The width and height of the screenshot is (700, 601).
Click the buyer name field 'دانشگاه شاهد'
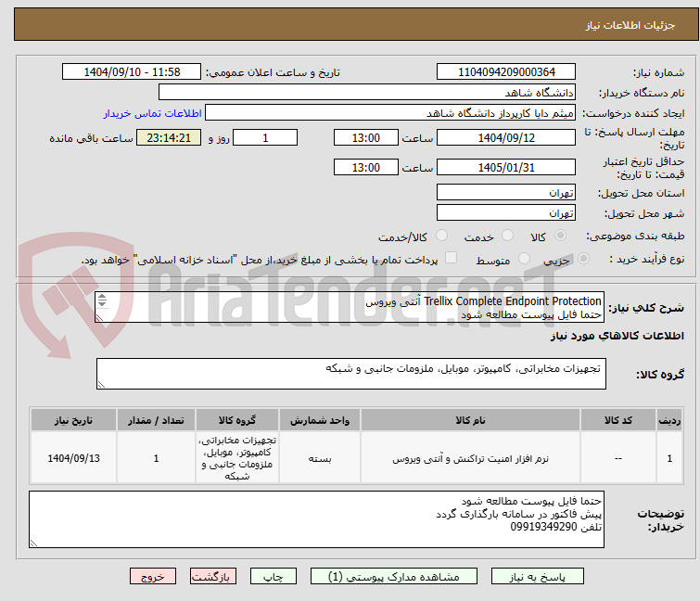367,93
